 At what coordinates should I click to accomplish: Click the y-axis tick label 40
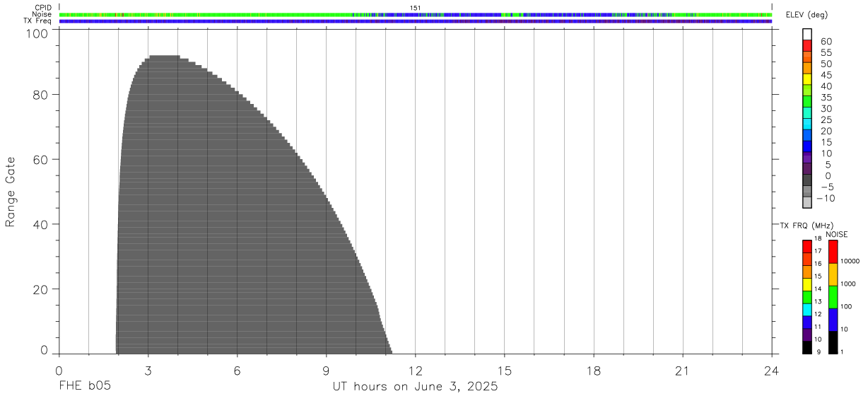click(40, 224)
